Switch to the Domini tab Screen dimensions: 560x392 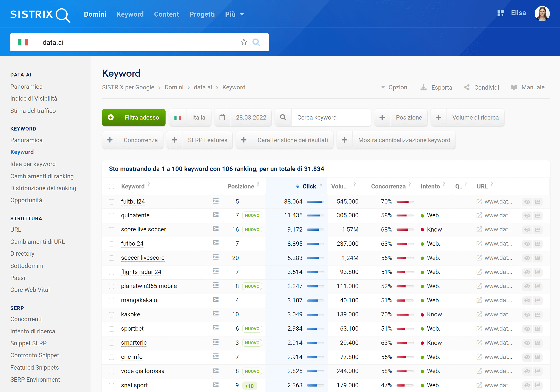click(95, 14)
